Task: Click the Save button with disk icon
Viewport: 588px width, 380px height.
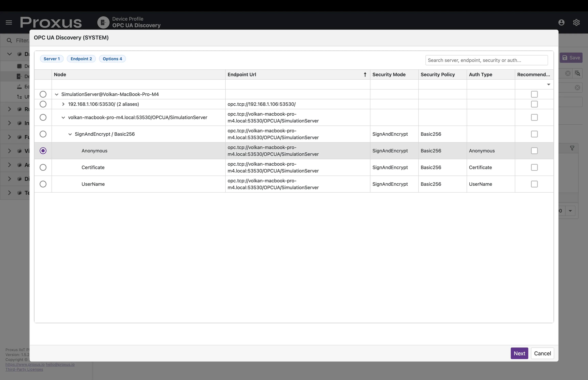Action: tap(571, 58)
